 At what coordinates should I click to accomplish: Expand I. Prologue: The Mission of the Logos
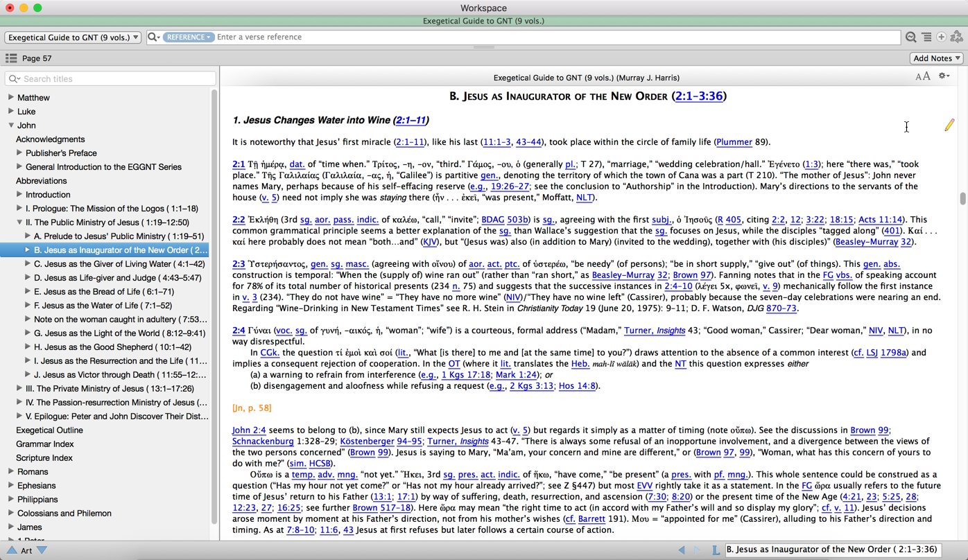click(19, 208)
